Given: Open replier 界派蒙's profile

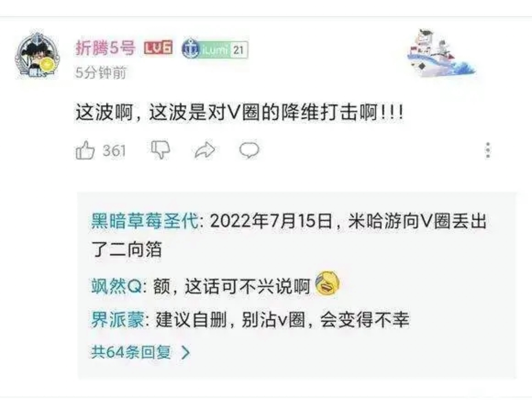Looking at the screenshot, I should pyautogui.click(x=118, y=319).
